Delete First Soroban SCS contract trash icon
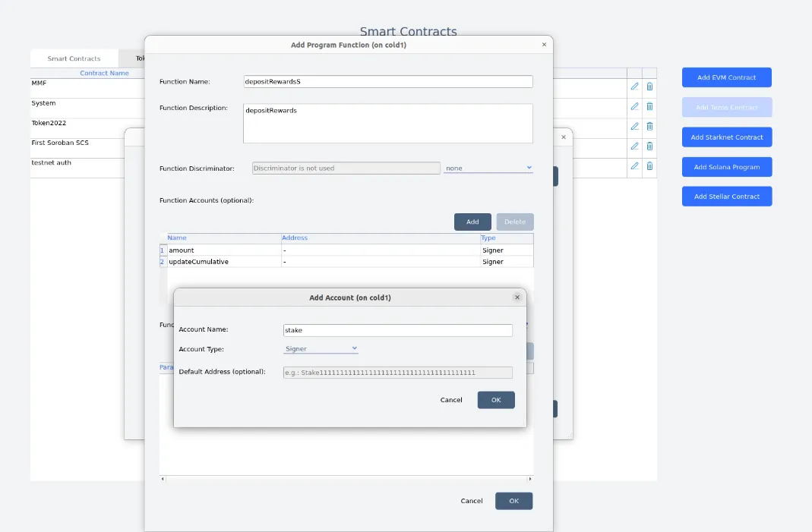This screenshot has height=532, width=812. pos(649,146)
